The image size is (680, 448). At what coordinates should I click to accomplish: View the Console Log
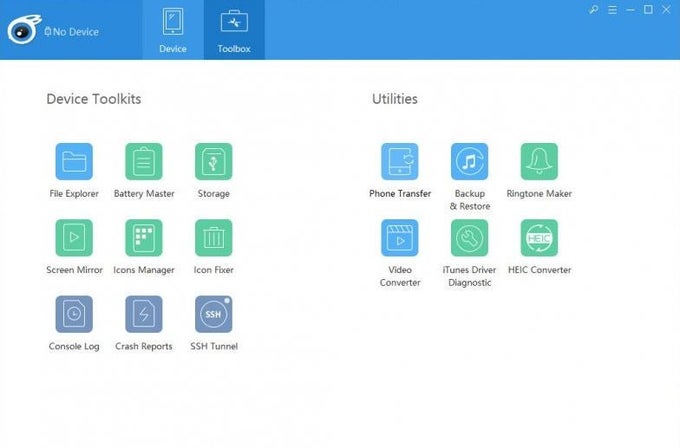point(74,314)
